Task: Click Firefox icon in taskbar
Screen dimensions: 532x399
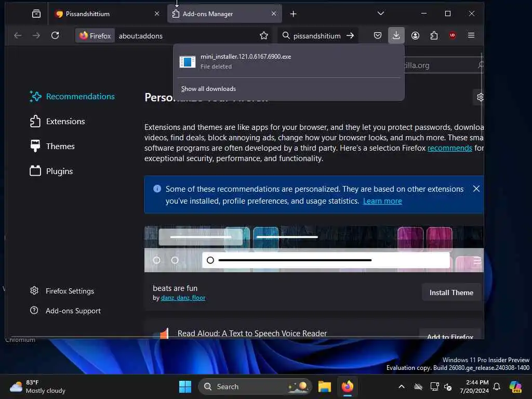Action: point(347,387)
